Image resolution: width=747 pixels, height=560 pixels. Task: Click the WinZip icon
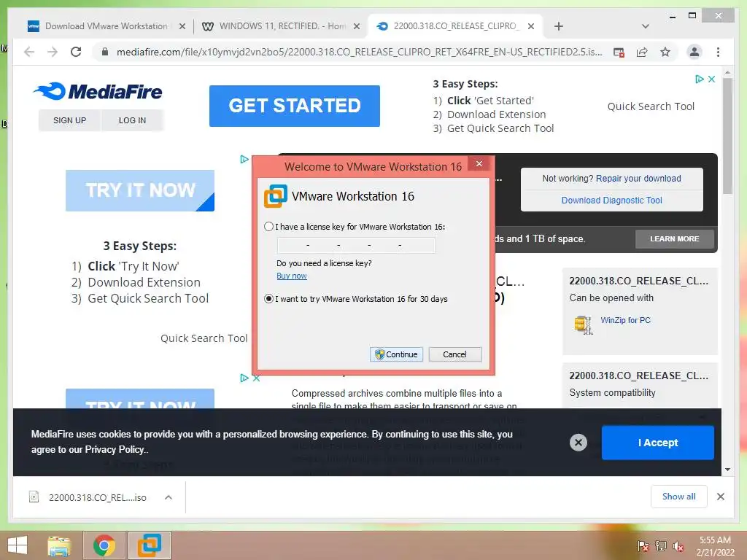click(x=583, y=324)
